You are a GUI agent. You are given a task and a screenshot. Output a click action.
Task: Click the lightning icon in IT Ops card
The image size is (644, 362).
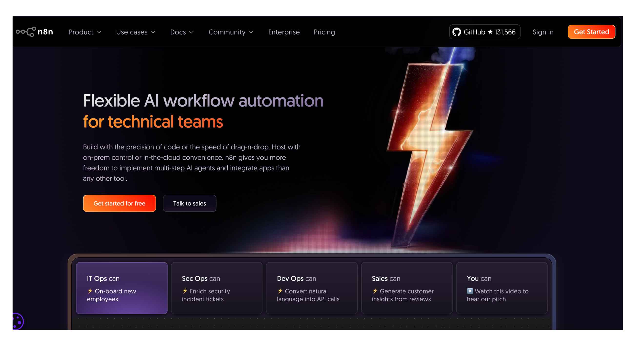coord(90,291)
